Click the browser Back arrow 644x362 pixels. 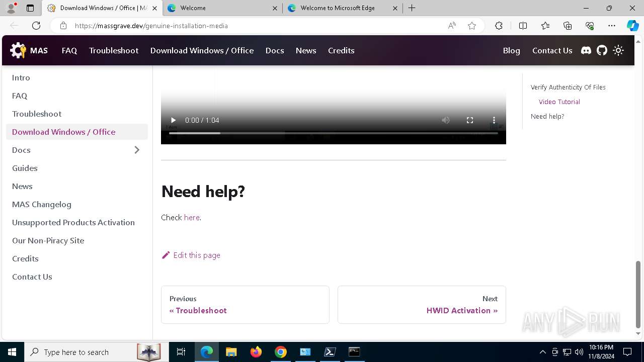[14, 26]
